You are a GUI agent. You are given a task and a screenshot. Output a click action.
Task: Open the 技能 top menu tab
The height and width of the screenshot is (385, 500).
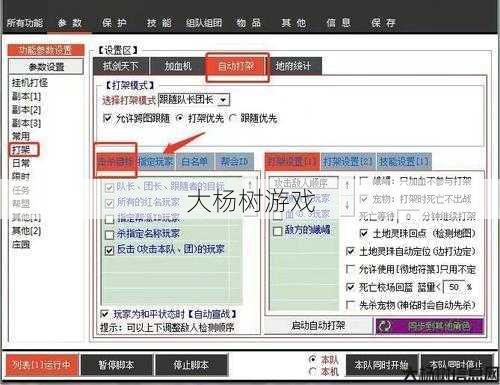pos(159,23)
